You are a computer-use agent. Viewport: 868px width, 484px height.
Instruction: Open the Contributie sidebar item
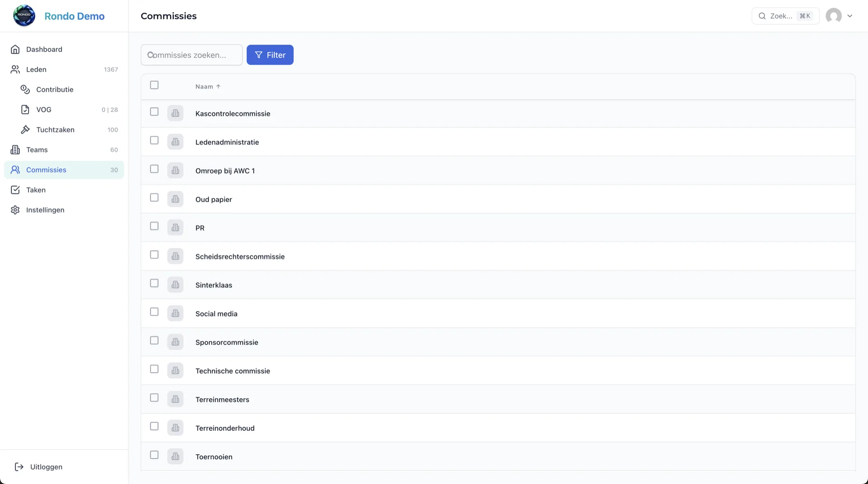(69, 89)
